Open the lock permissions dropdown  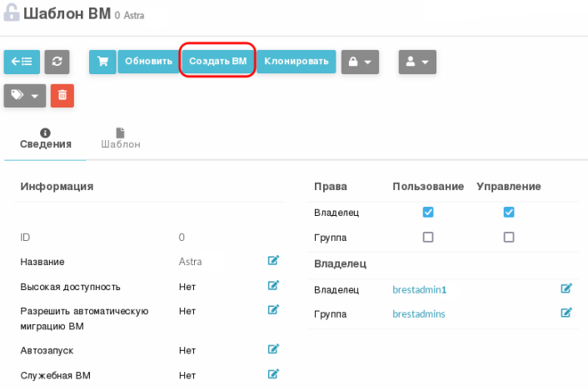click(x=360, y=62)
